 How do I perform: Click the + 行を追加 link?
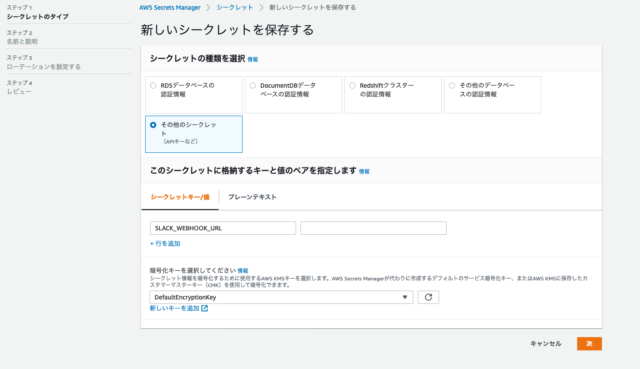click(165, 243)
